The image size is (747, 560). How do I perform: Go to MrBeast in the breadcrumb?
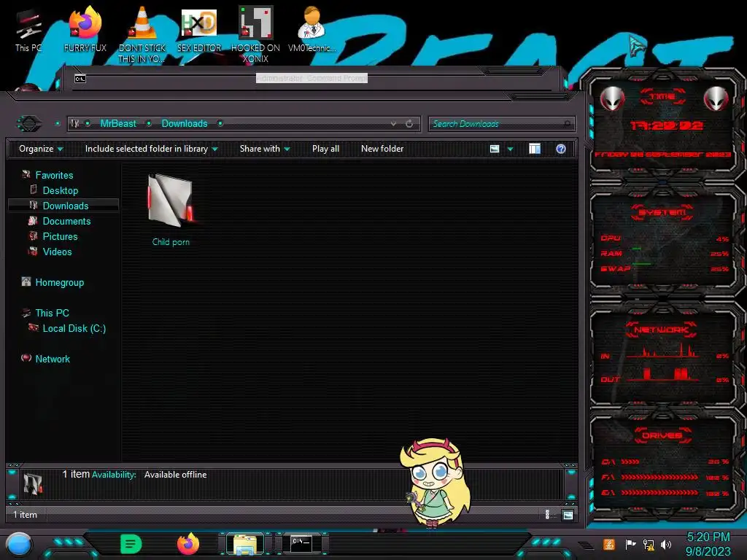pyautogui.click(x=118, y=124)
